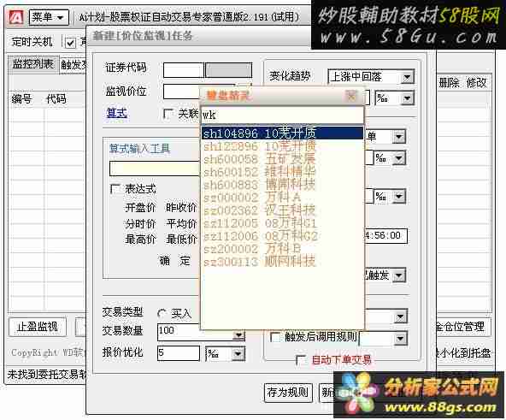This screenshot has height=420, width=506.
Task: Click the 止盈监视 button
Action: pyautogui.click(x=38, y=327)
